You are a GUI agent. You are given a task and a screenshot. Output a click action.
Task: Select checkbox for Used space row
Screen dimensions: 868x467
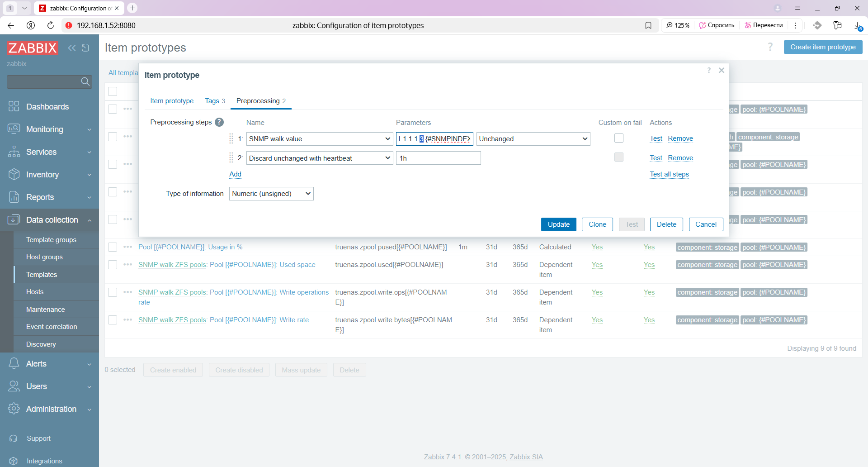113,265
